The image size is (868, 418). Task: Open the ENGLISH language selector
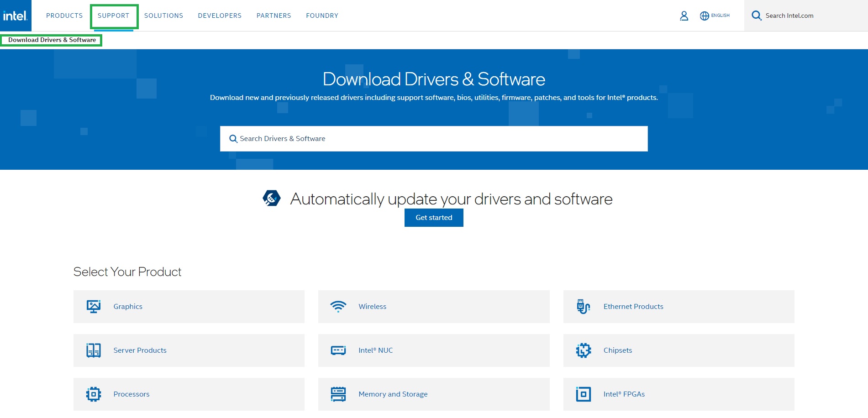(x=714, y=15)
